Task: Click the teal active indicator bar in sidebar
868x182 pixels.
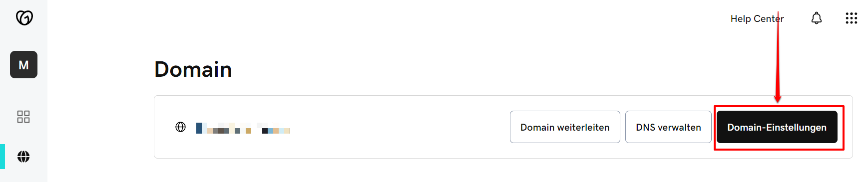Action: pos(2,157)
